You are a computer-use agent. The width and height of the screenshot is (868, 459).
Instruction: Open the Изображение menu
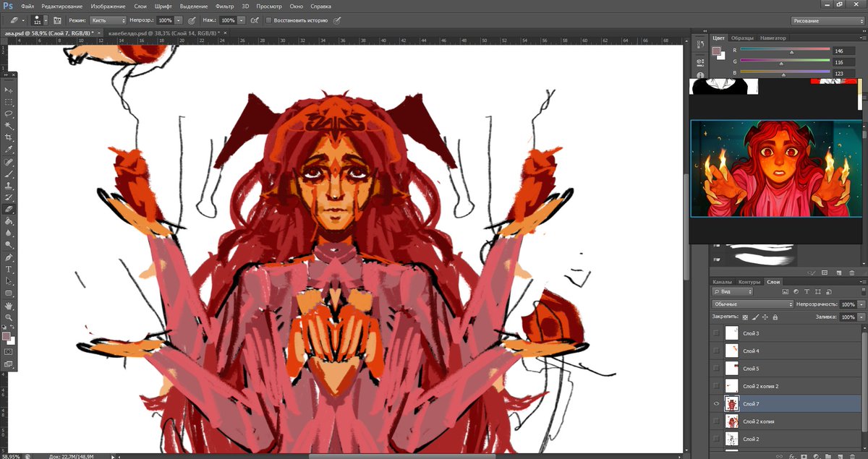point(106,6)
